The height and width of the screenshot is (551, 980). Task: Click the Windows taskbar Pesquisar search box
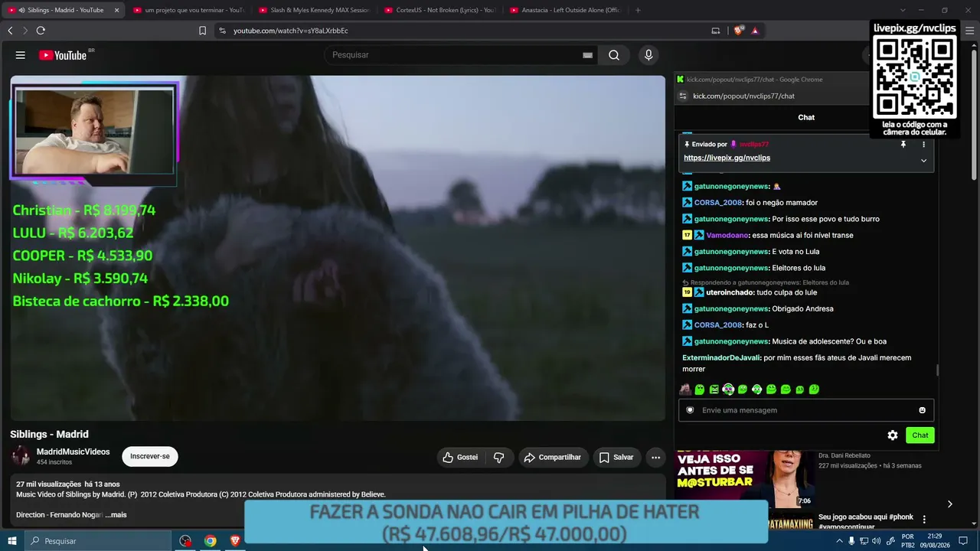coord(98,541)
